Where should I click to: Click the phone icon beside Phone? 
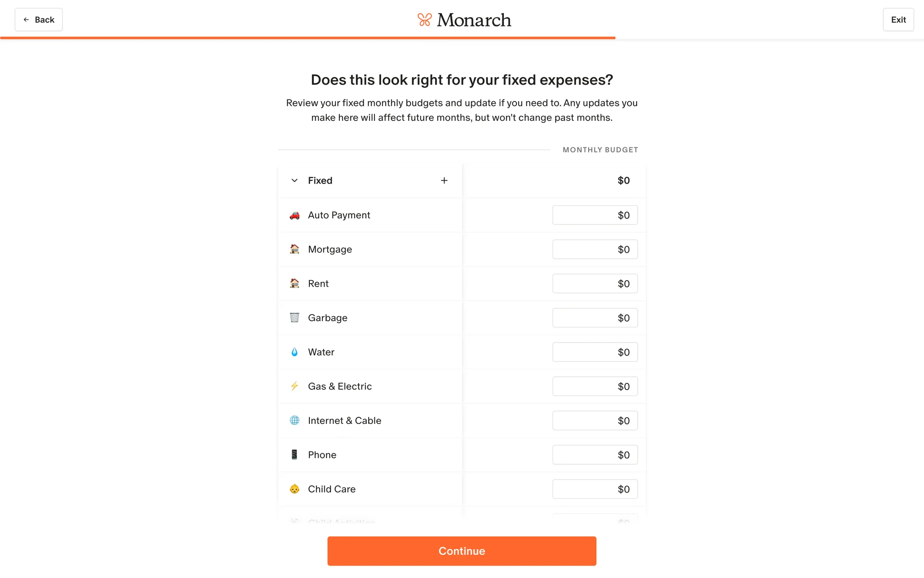click(295, 455)
